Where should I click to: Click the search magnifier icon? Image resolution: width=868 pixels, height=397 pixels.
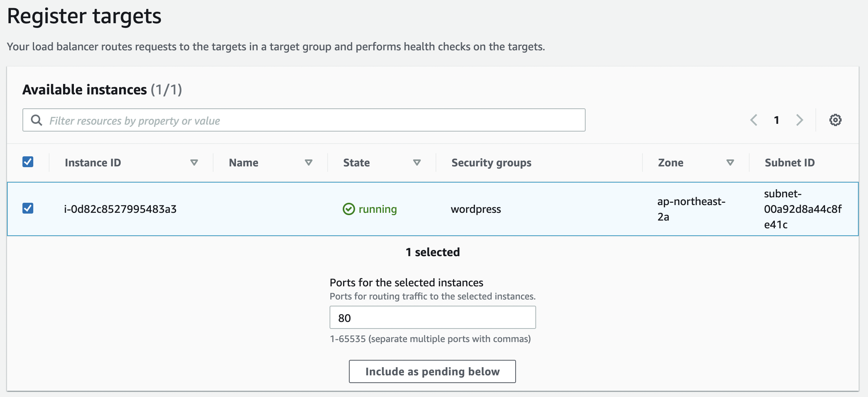pos(37,120)
